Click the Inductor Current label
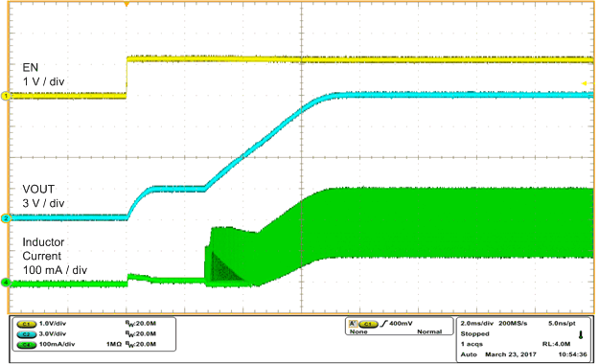Screen dimensions: 599x364 point(43,249)
